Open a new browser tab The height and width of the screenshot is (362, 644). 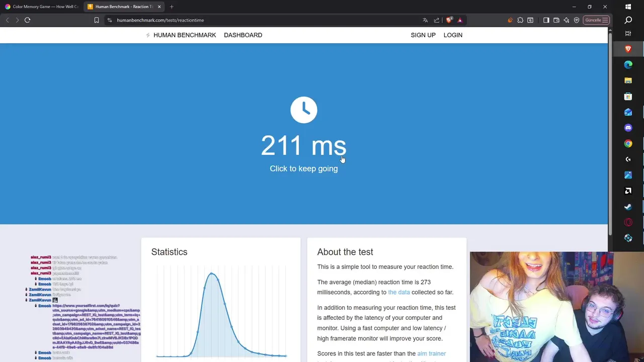(x=172, y=7)
